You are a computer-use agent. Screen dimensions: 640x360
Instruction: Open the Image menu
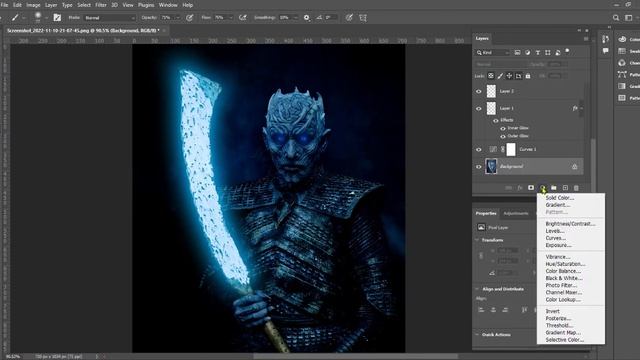pyautogui.click(x=33, y=5)
